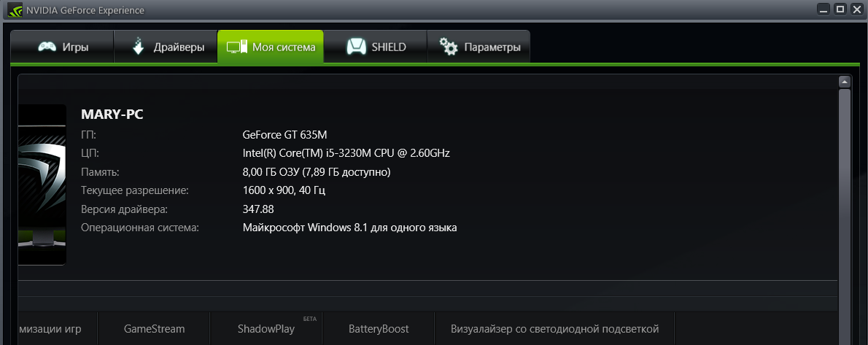Viewport: 868px width, 345px height.
Task: Select the Моя система tab label
Action: 284,47
